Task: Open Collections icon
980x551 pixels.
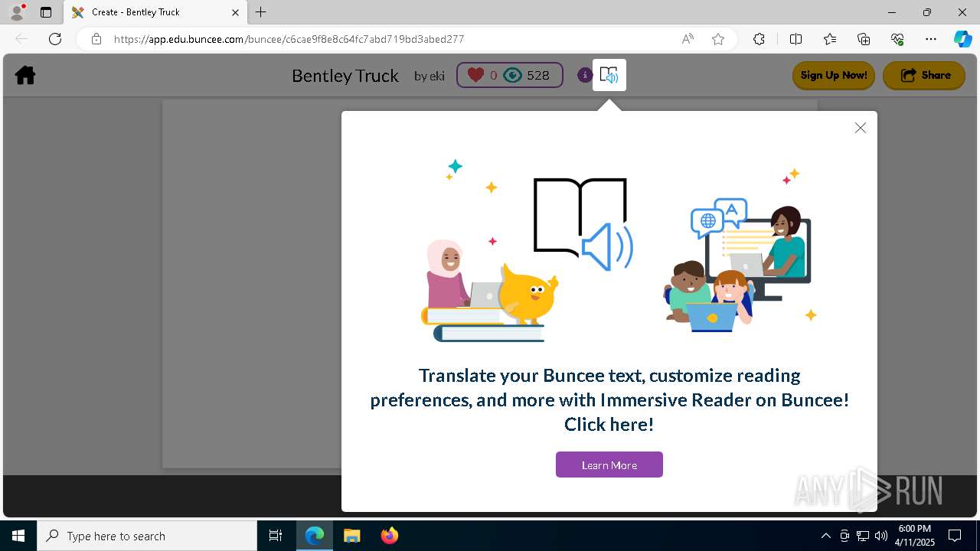Action: click(x=864, y=39)
